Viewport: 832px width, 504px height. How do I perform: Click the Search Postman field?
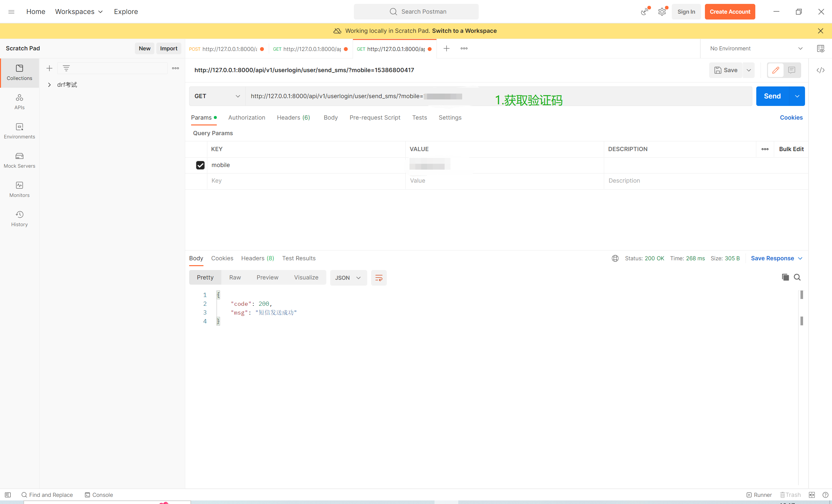pyautogui.click(x=416, y=12)
